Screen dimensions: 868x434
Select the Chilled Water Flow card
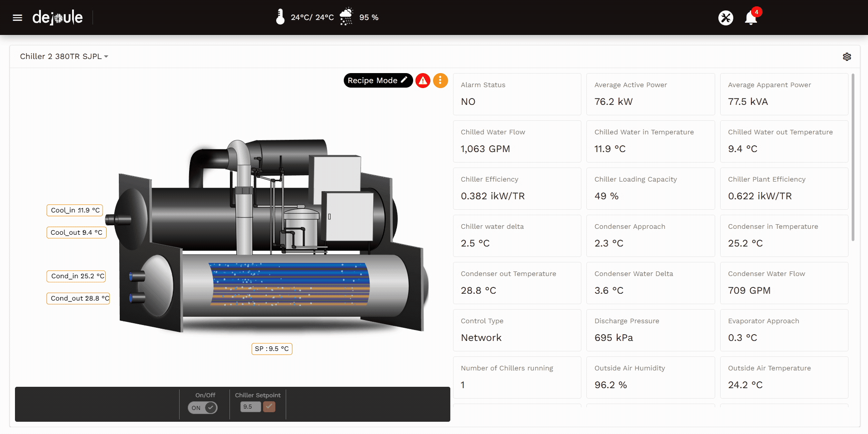517,141
